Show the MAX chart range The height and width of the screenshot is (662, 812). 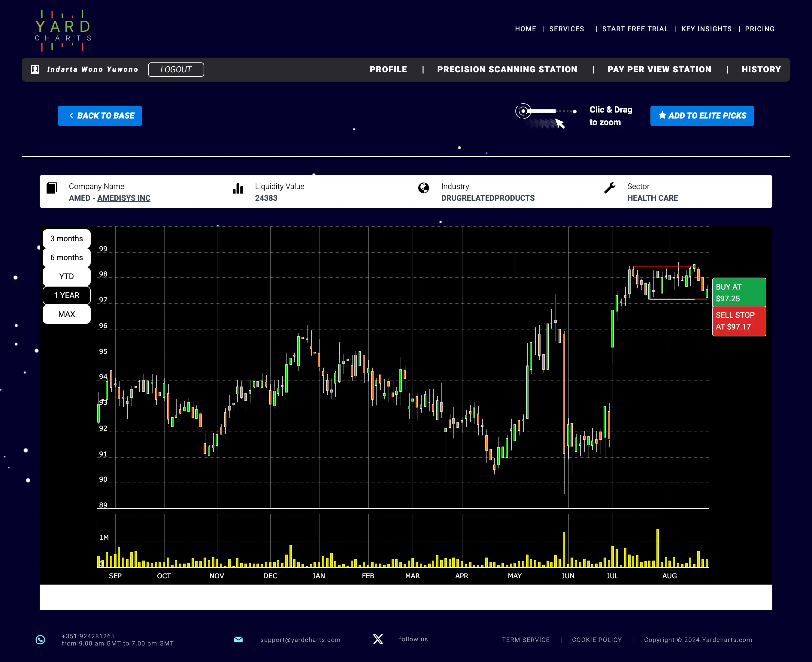[x=66, y=314]
